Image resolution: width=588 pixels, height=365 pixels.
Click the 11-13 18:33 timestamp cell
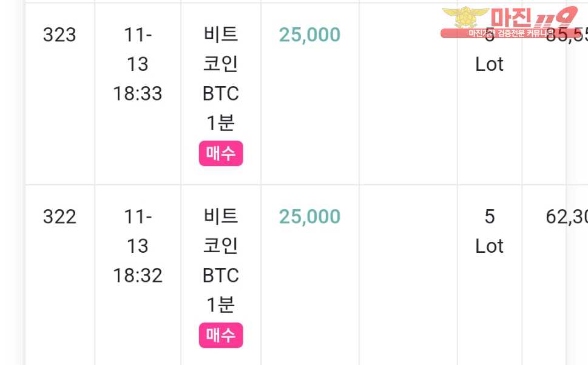click(138, 64)
